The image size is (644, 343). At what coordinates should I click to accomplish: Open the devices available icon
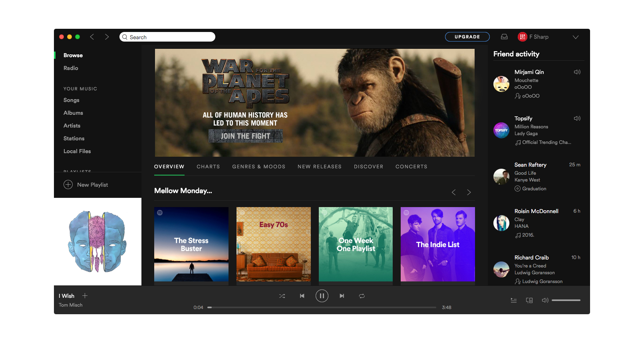pos(529,300)
